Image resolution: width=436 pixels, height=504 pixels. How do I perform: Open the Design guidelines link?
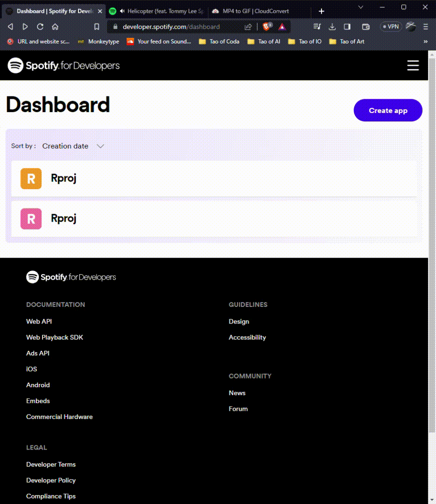point(239,321)
